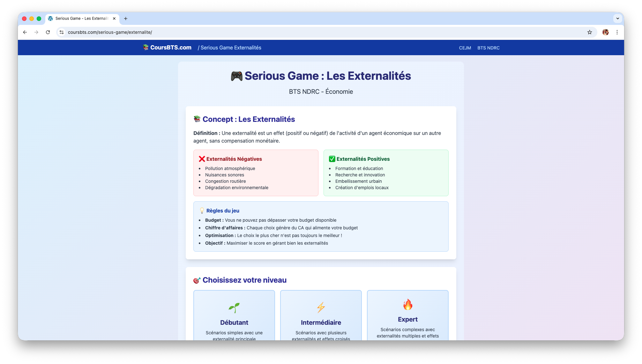Click the browser forward arrow
The image size is (642, 364).
(36, 32)
